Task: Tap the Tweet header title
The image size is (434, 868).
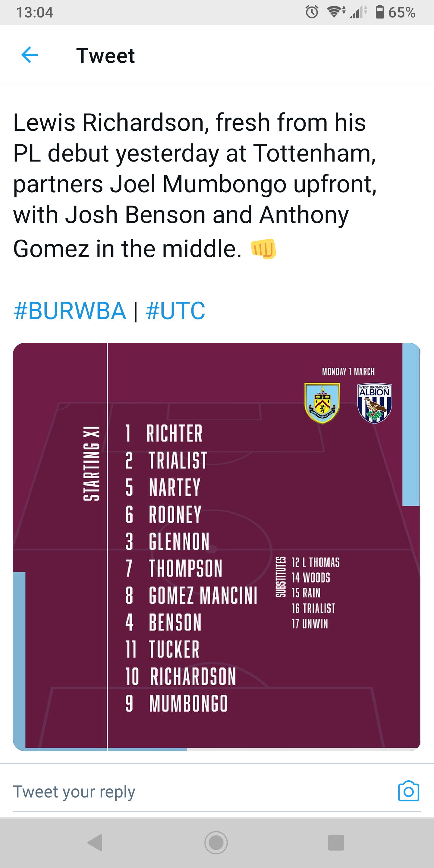Action: [105, 55]
